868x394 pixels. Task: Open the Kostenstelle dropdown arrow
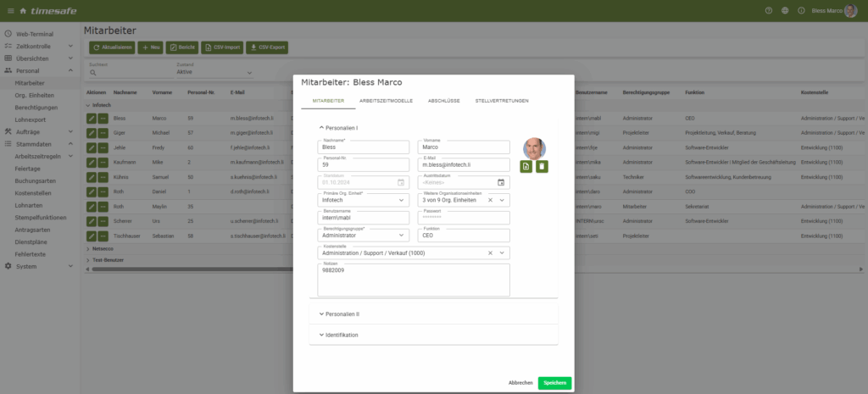click(502, 252)
